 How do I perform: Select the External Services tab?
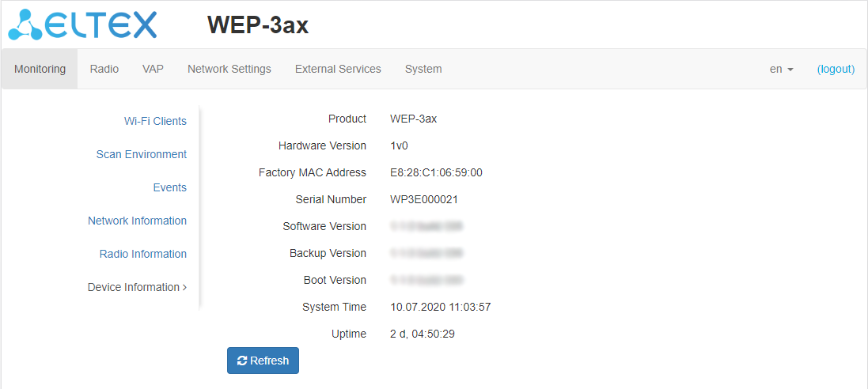338,69
